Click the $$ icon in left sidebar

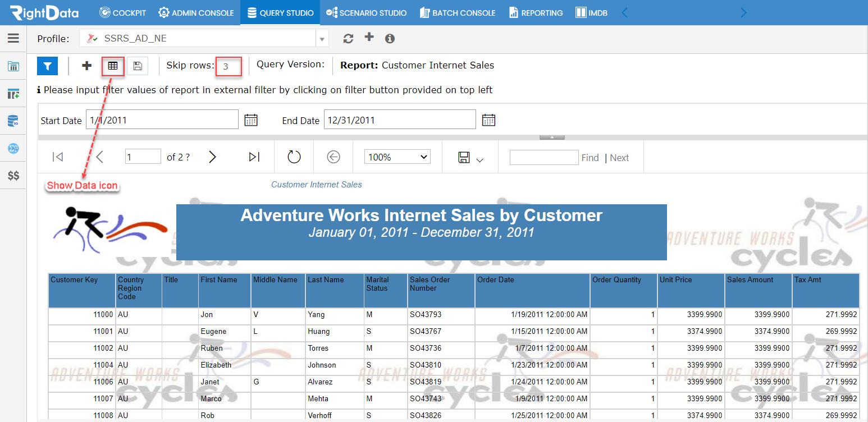(x=13, y=176)
